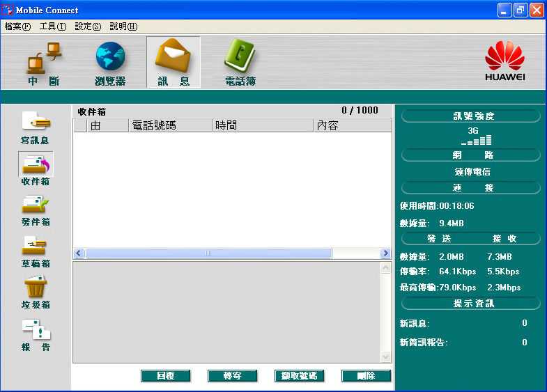Click the 擷取號碼 extract number button

click(x=300, y=375)
